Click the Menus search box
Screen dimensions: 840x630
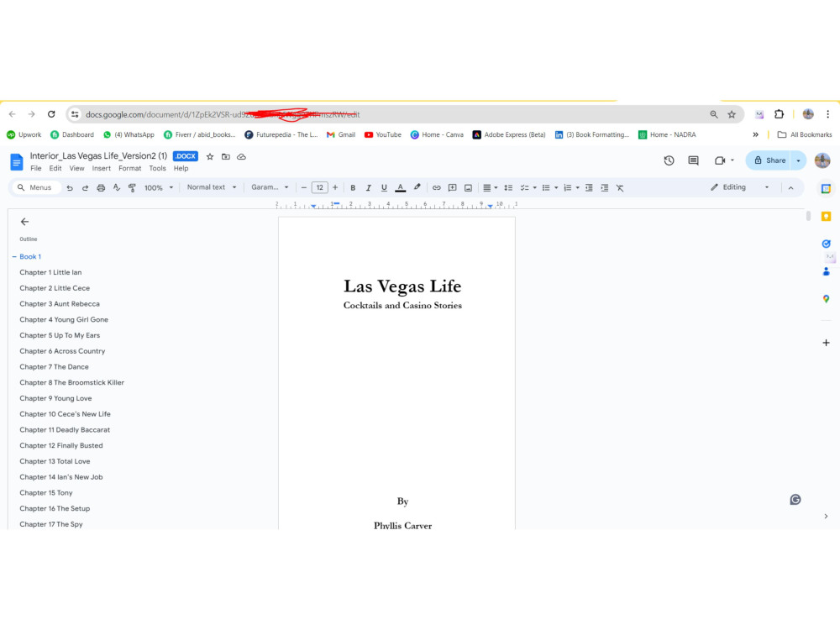[x=35, y=187]
